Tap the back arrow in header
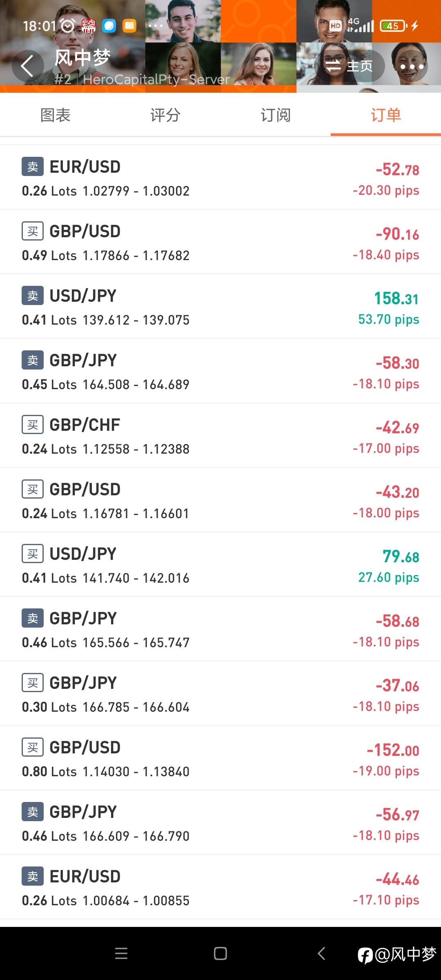Screen dimensions: 441x980 27,66
